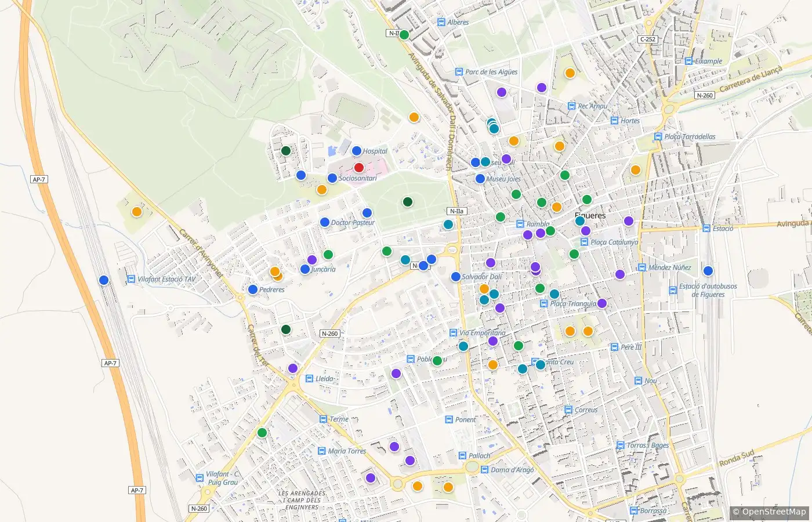The image size is (812, 522).
Task: Click the red marker at the Hospital
Action: point(359,168)
